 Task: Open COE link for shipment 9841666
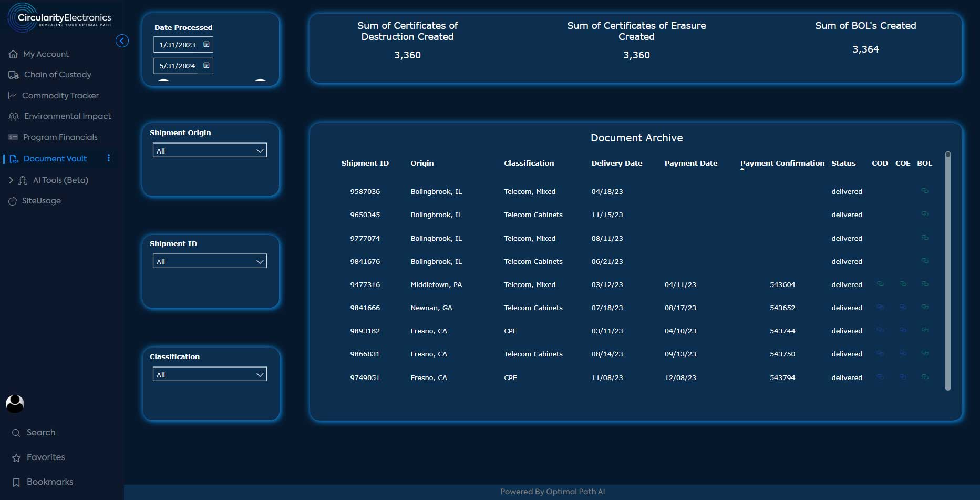pos(903,308)
